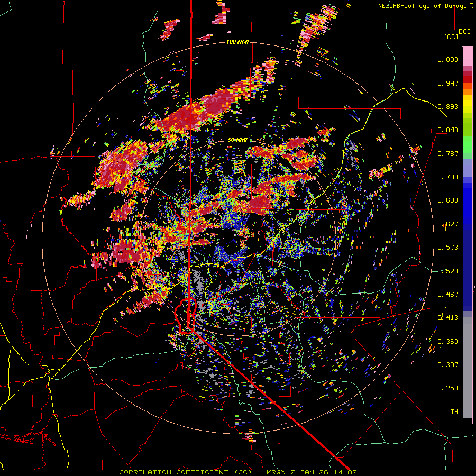Image resolution: width=476 pixels, height=476 pixels.
Task: Click the 0.947 scale label
Action: click(x=448, y=83)
